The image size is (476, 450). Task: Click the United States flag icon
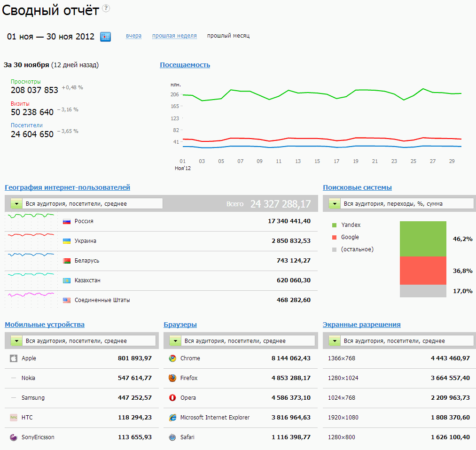point(67,301)
